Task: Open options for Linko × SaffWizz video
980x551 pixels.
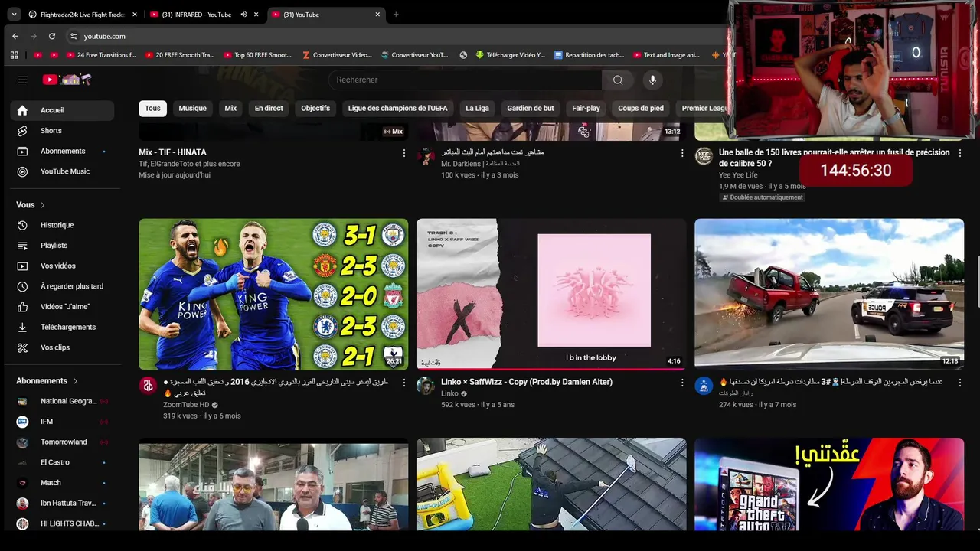Action: (682, 383)
